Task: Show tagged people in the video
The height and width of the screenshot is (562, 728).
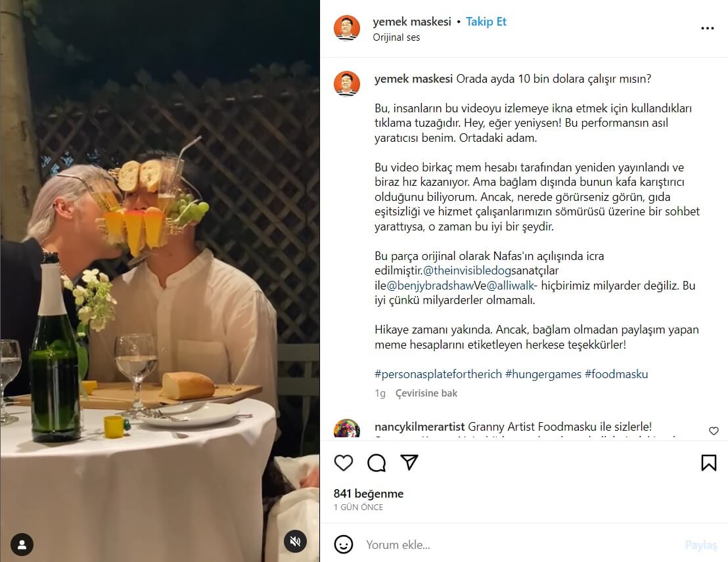Action: click(x=22, y=544)
